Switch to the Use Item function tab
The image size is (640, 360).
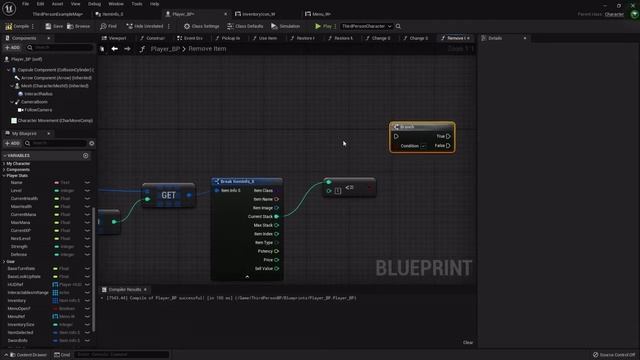click(264, 38)
